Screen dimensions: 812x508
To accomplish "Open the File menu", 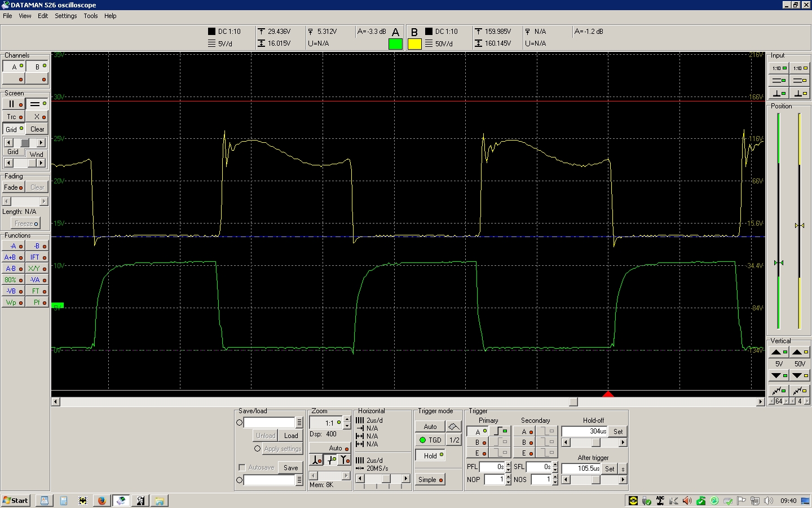I will pos(7,16).
